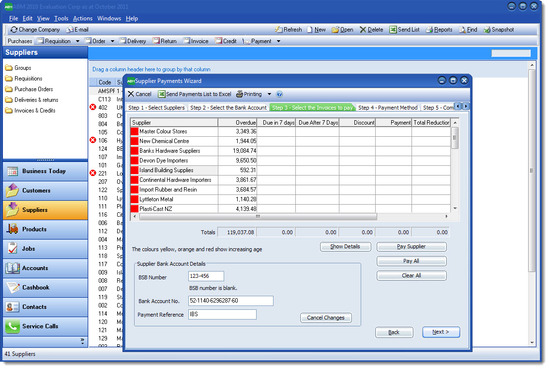
Task: Go to Service Calls section
Action: tap(45, 326)
